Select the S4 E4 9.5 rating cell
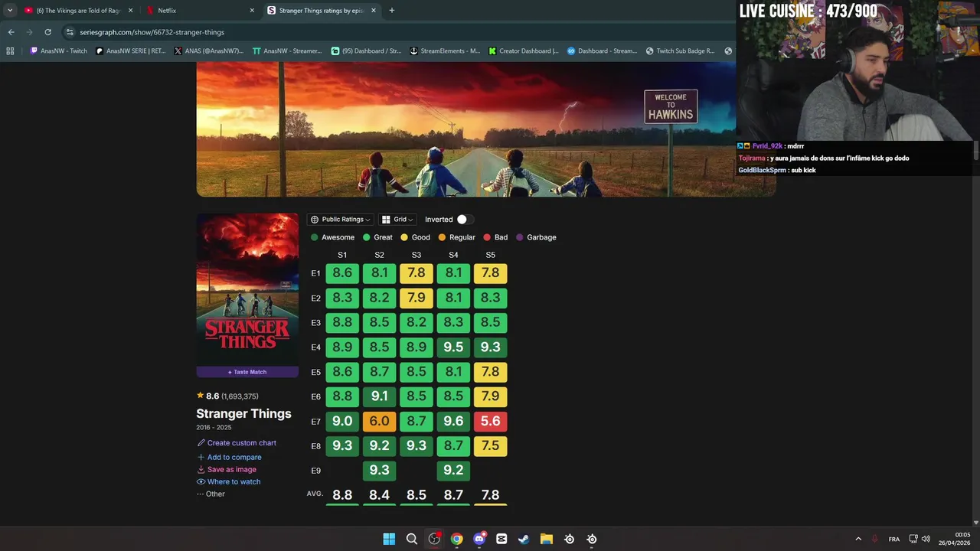 453,347
